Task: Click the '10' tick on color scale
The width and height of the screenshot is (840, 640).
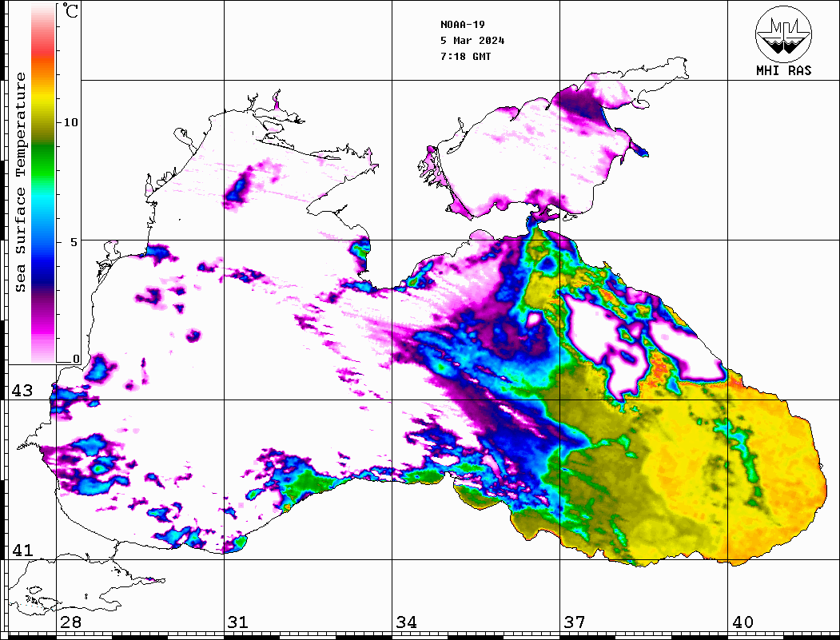Action: [70, 122]
